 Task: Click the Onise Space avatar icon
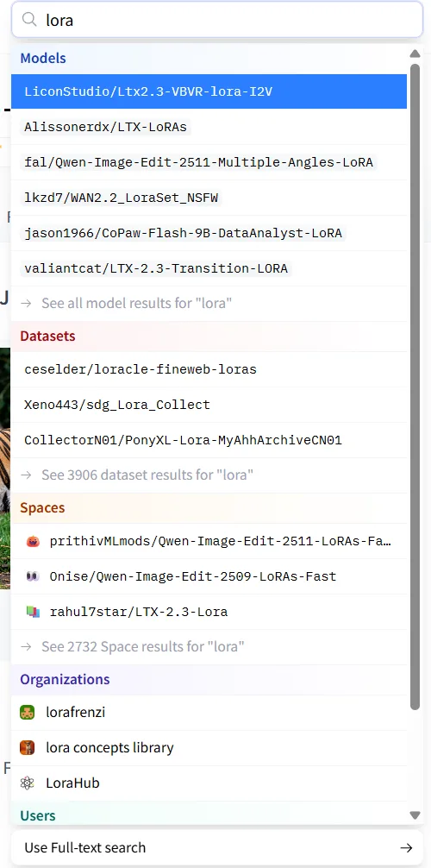[x=33, y=577]
